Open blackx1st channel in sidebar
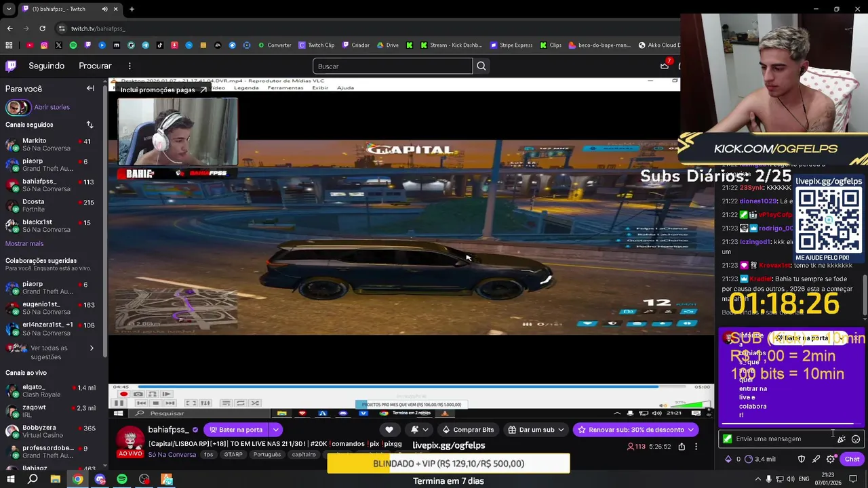This screenshot has width=868, height=488. 51,226
